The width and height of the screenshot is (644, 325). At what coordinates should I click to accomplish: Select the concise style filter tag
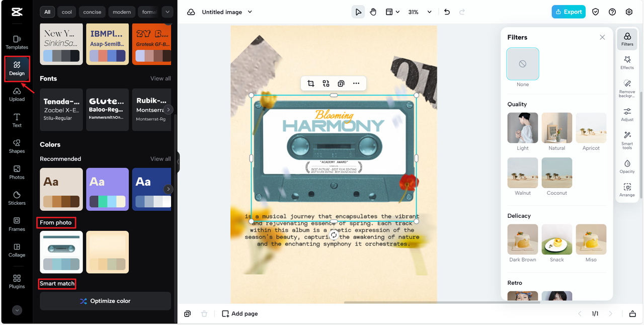92,12
